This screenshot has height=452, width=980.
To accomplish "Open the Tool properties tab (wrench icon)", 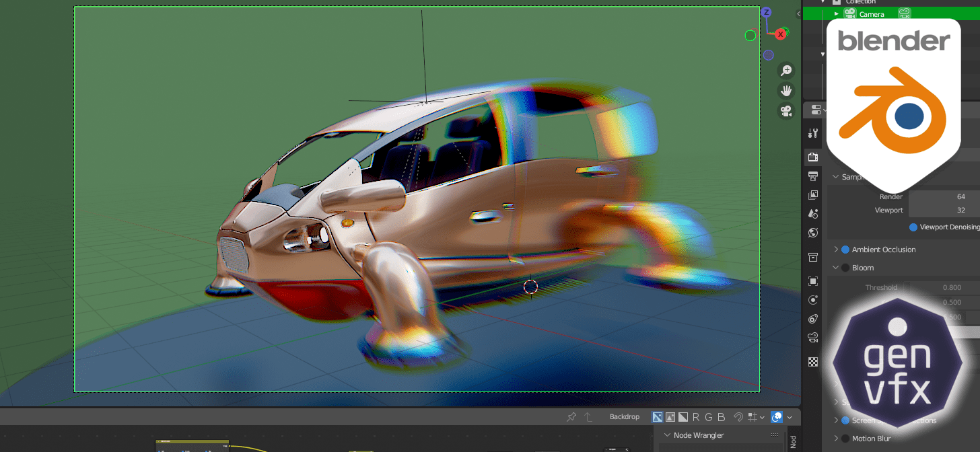I will pyautogui.click(x=813, y=133).
